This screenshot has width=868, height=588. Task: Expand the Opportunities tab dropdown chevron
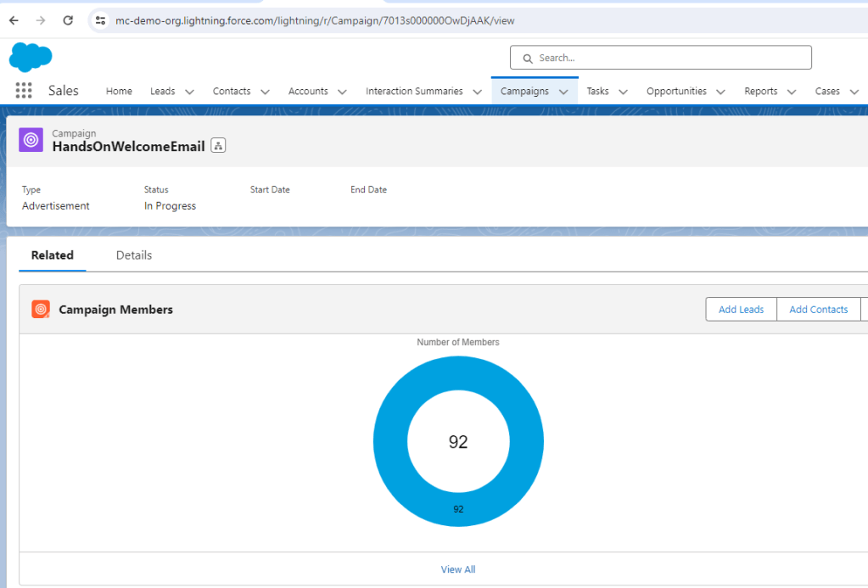(720, 92)
